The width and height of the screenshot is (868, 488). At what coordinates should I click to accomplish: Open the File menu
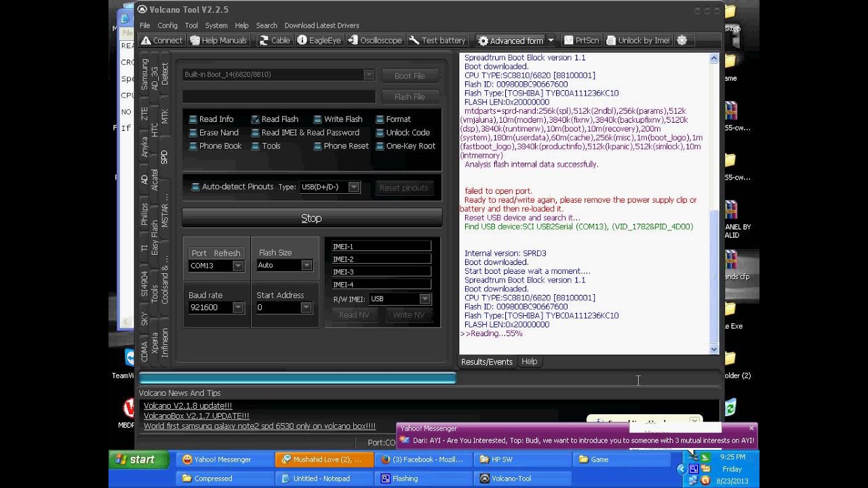144,26
